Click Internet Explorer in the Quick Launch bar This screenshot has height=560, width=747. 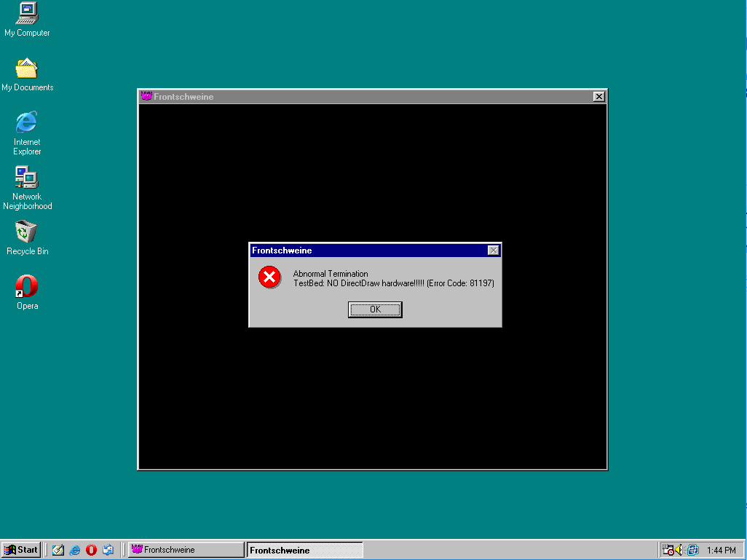point(74,550)
